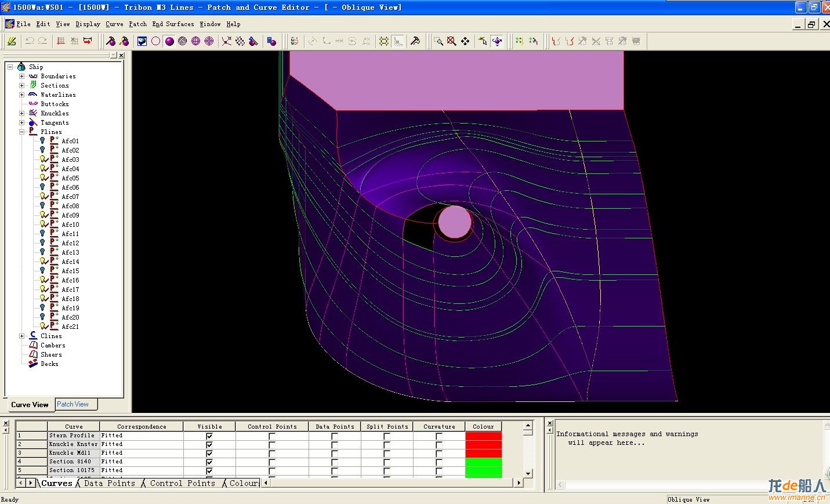Click the sheet tab scroll right arrow

[31, 483]
